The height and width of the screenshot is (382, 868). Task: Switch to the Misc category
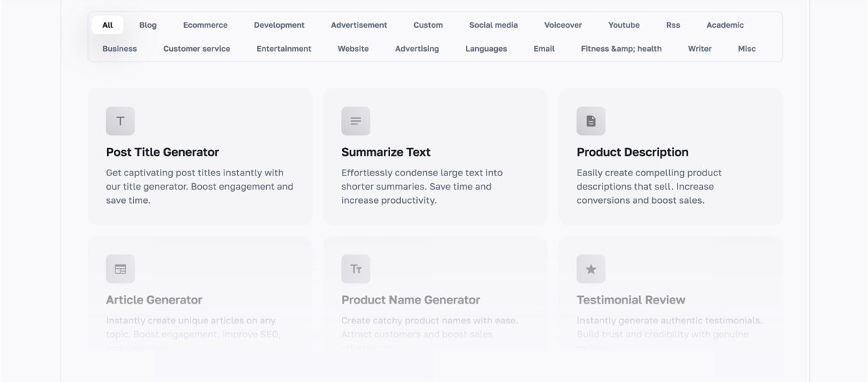coord(746,49)
